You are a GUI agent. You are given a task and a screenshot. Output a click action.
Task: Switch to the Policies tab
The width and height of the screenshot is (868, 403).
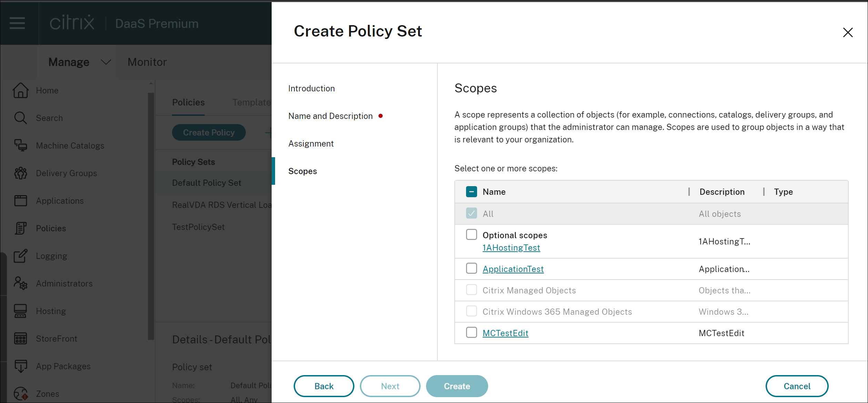point(188,102)
